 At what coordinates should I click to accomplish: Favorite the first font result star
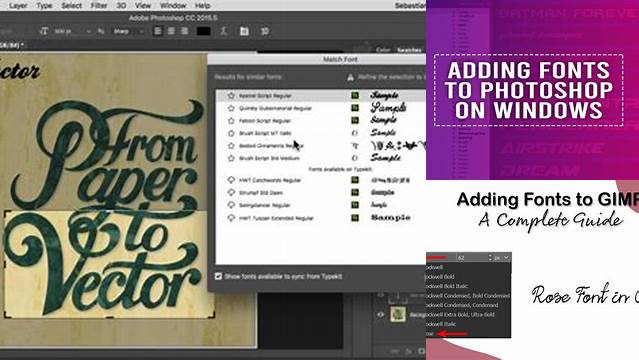tap(231, 95)
